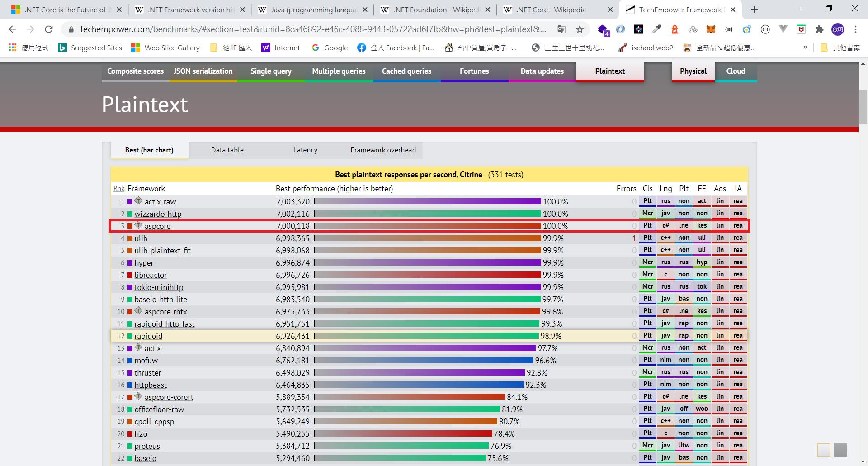
Task: Open the Extensions puzzle-piece menu
Action: pyautogui.click(x=819, y=29)
